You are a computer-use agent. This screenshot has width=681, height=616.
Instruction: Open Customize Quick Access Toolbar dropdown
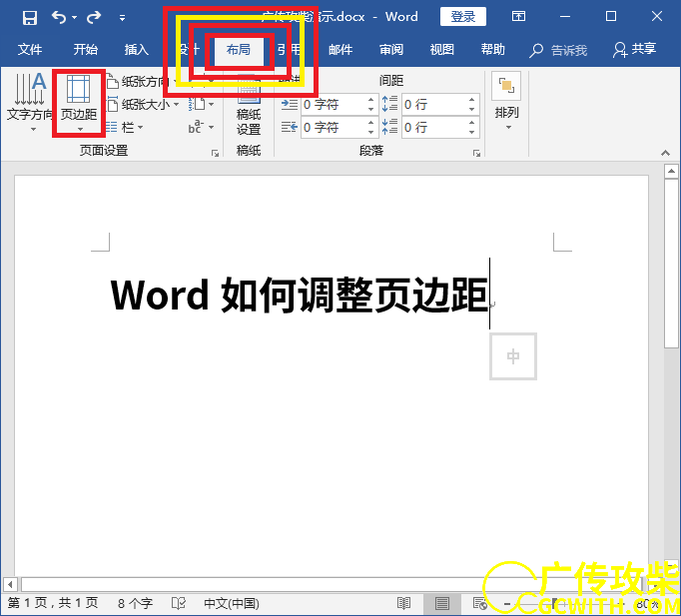point(123,18)
